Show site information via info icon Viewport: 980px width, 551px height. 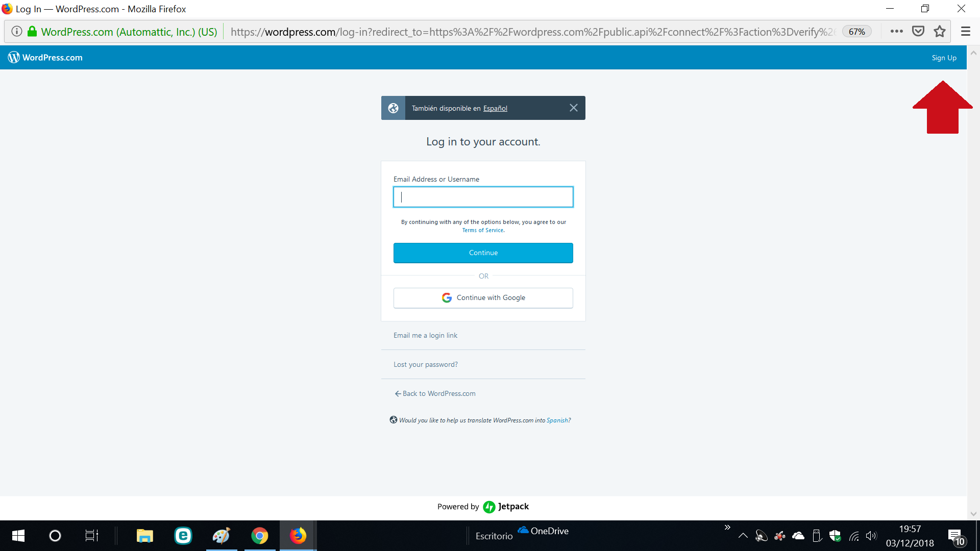click(x=17, y=32)
